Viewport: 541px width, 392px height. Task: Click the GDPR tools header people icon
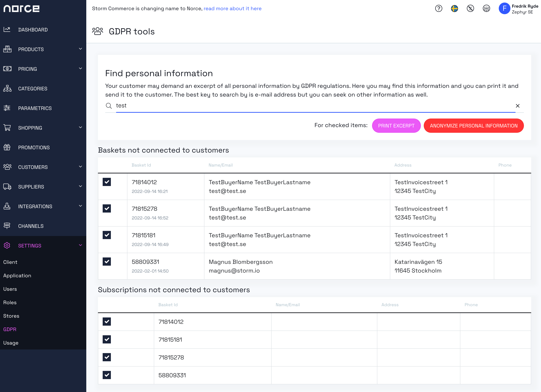point(98,31)
